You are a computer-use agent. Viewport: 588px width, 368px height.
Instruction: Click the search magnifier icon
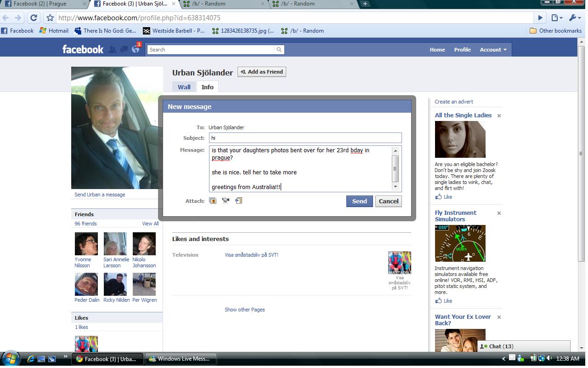click(279, 49)
